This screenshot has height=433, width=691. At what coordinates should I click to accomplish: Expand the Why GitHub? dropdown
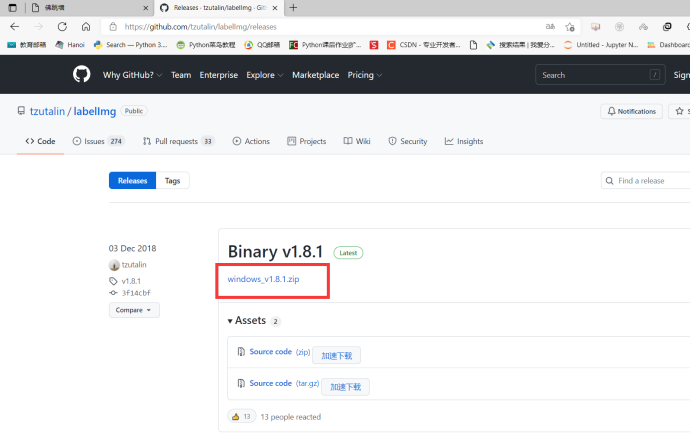coord(133,75)
